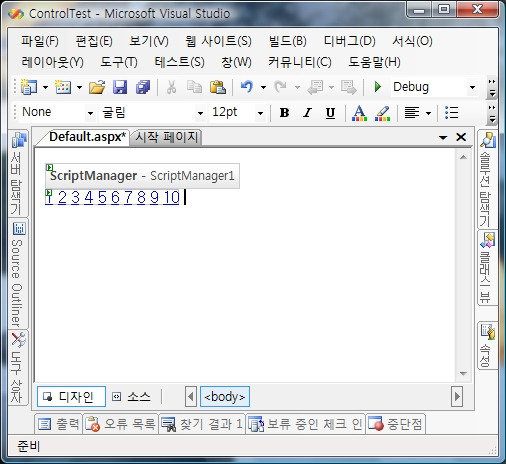Open the 보류 중인 체크 인 tab
This screenshot has height=464, width=506.
pos(305,424)
